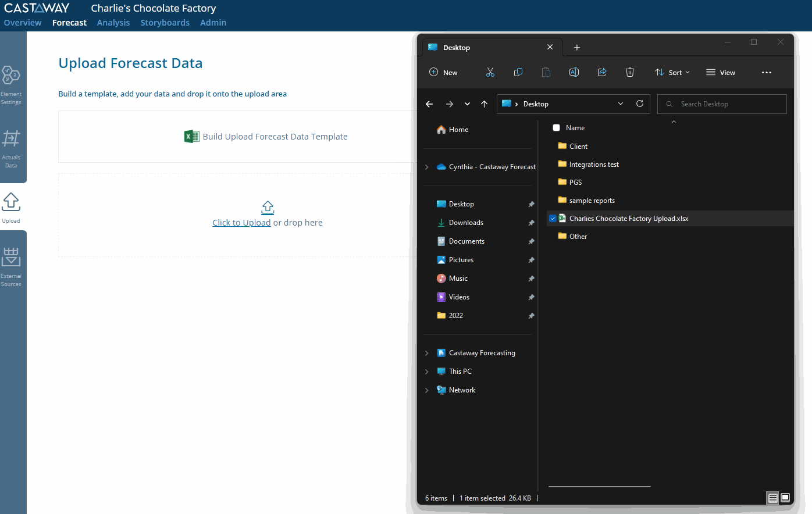
Task: Refresh the Desktop folder view
Action: point(640,103)
